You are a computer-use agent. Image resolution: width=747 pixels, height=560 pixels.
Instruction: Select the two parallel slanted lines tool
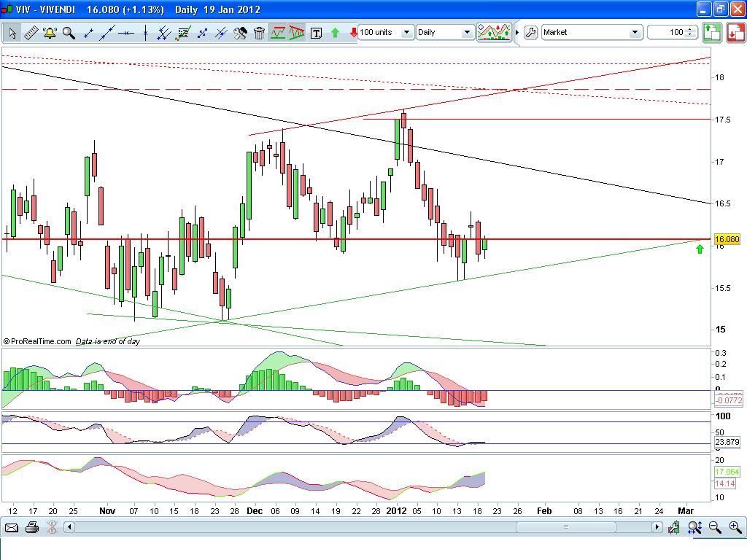coord(221,33)
